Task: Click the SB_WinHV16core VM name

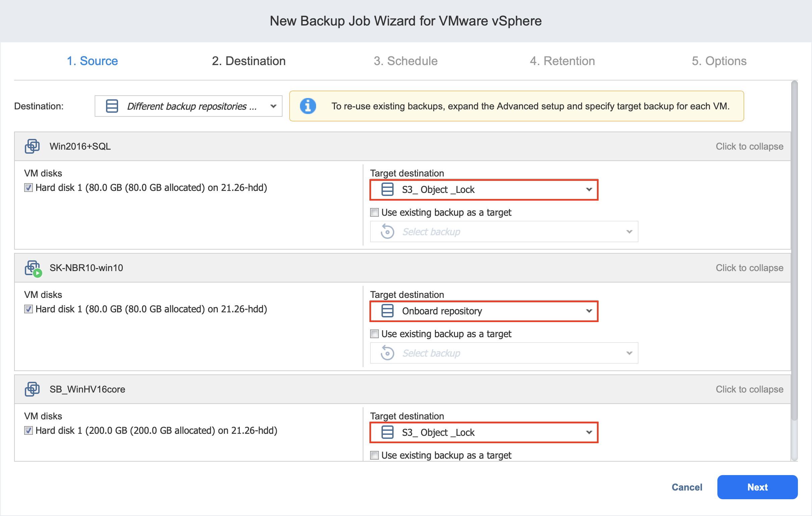Action: pos(87,389)
